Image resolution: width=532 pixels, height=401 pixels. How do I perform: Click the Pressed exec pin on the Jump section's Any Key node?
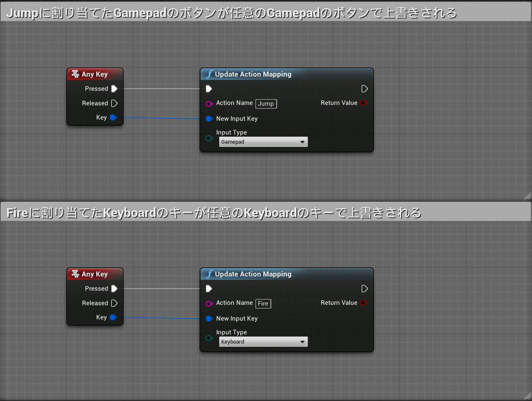(x=114, y=89)
